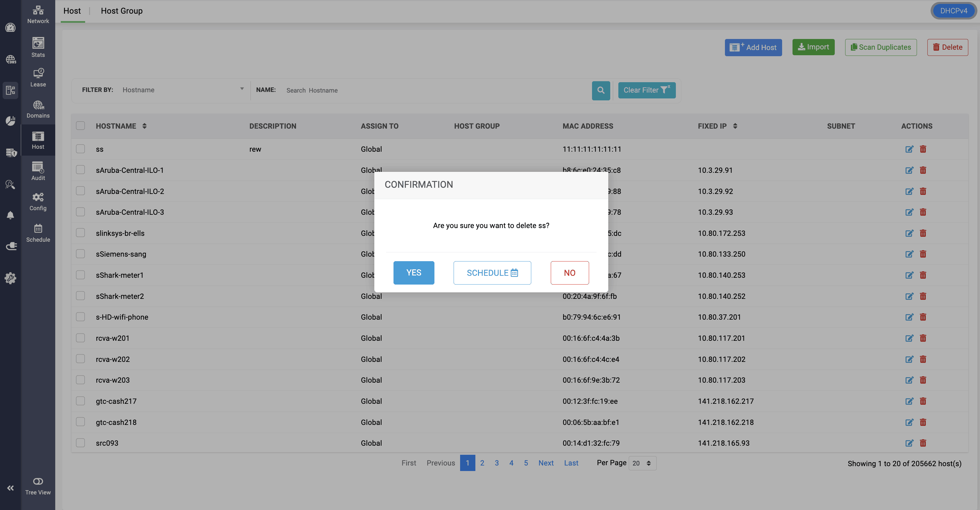Collapse the sidebar with double-chevron icon
The image size is (980, 510).
pos(10,488)
